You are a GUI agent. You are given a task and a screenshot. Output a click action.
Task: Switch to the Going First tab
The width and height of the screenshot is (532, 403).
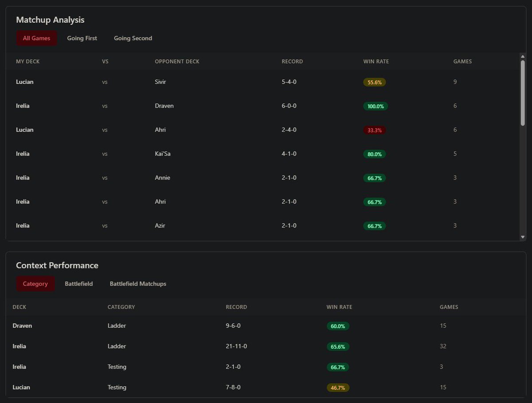(82, 38)
